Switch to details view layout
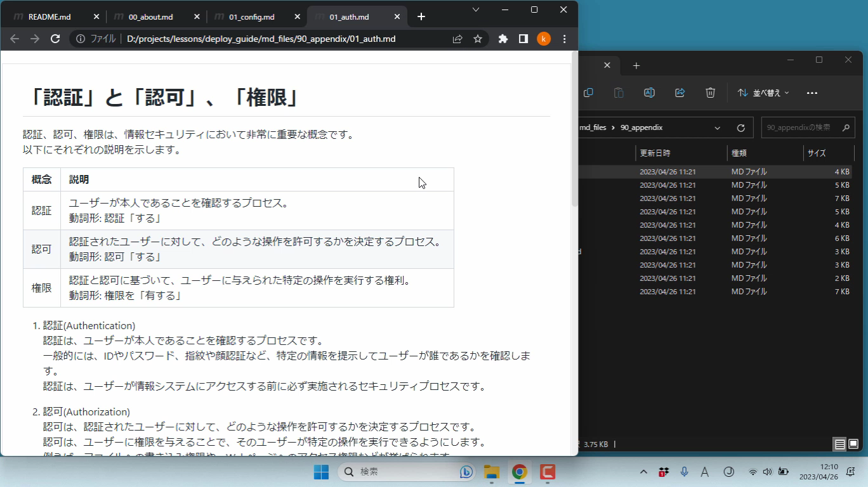Screen dimensions: 868x487 [x=839, y=445]
